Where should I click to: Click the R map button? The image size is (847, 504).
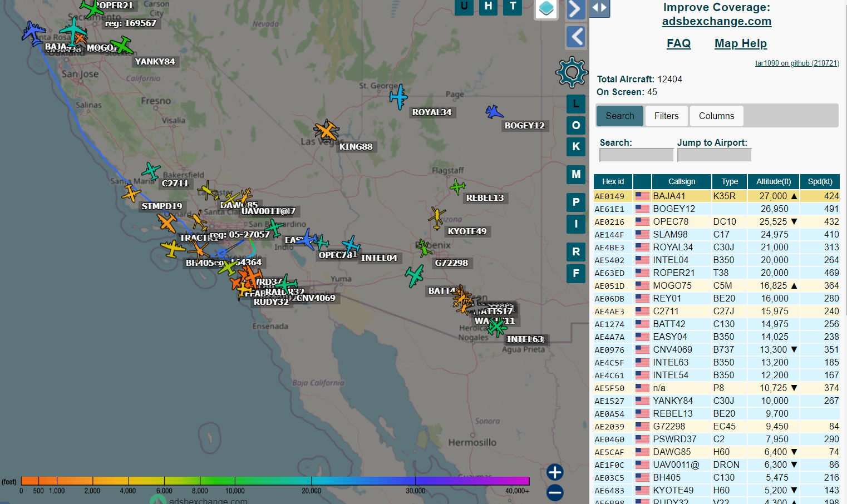576,251
